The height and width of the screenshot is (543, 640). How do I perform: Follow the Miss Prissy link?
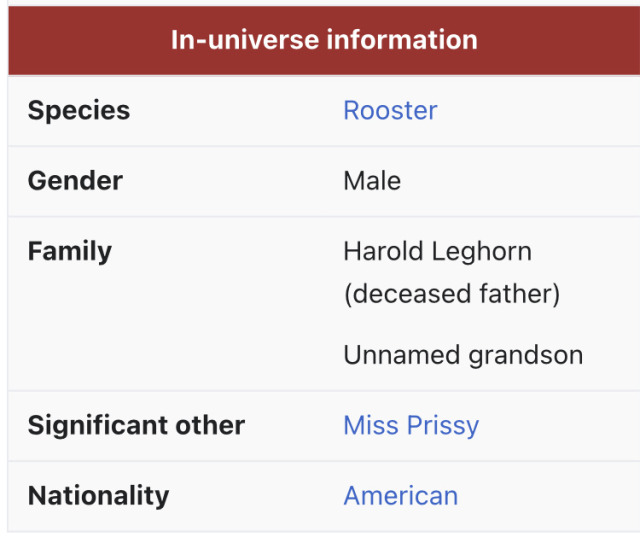[411, 425]
